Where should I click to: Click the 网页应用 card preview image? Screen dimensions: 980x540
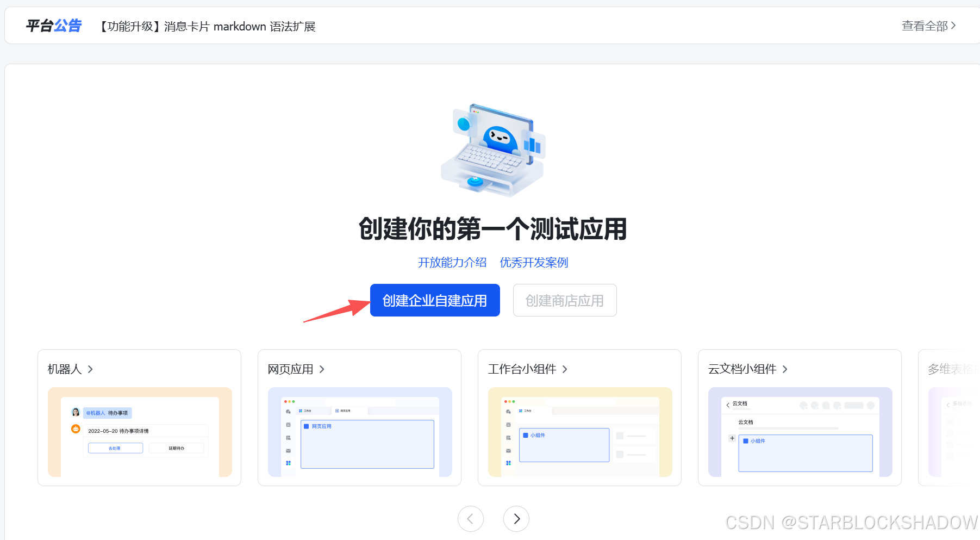(x=360, y=432)
